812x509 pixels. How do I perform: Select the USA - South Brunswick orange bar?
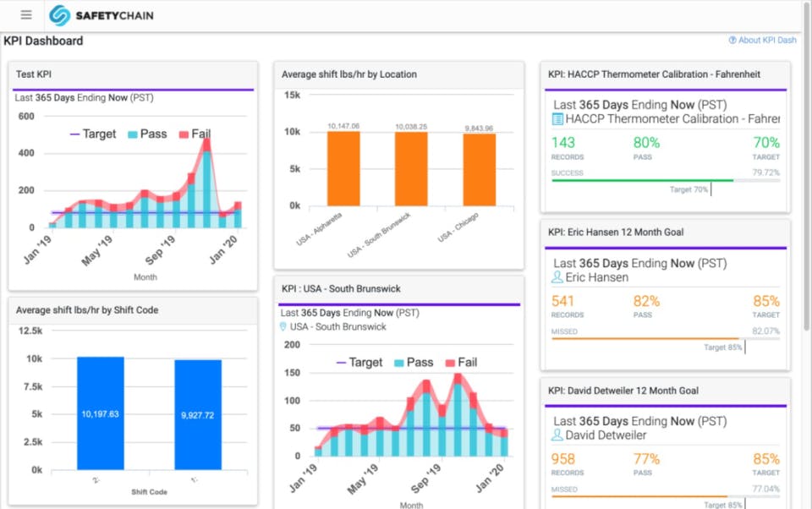pyautogui.click(x=411, y=169)
